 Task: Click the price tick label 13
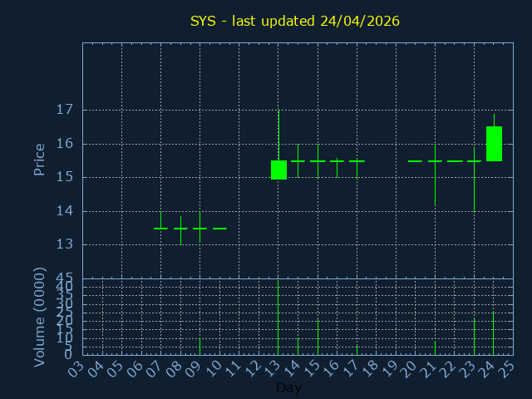pos(65,244)
